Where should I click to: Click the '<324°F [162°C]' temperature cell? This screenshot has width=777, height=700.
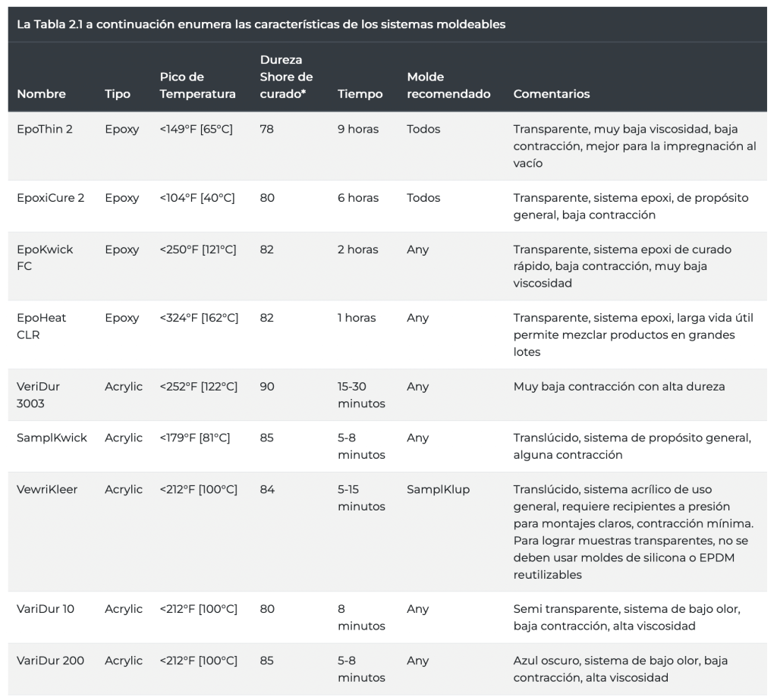click(200, 318)
